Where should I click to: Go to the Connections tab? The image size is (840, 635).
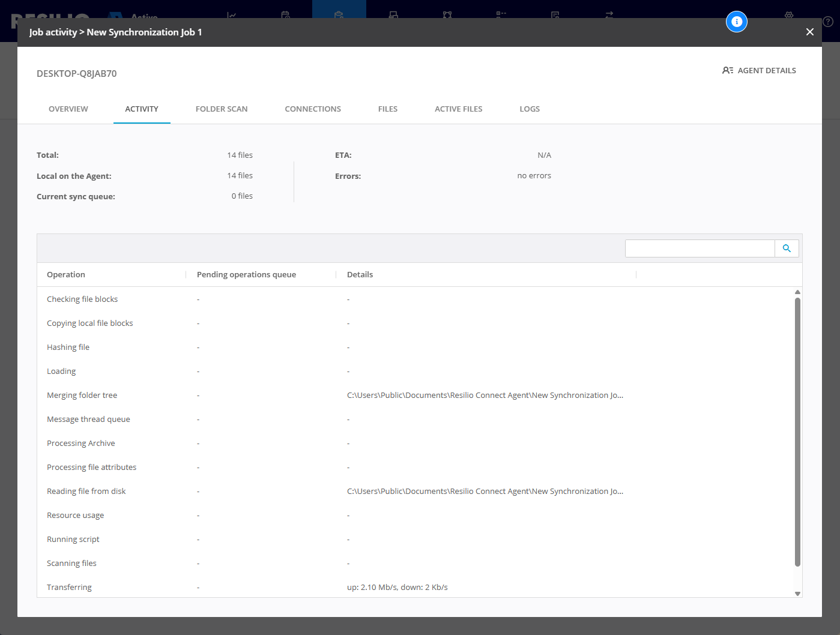[313, 109]
